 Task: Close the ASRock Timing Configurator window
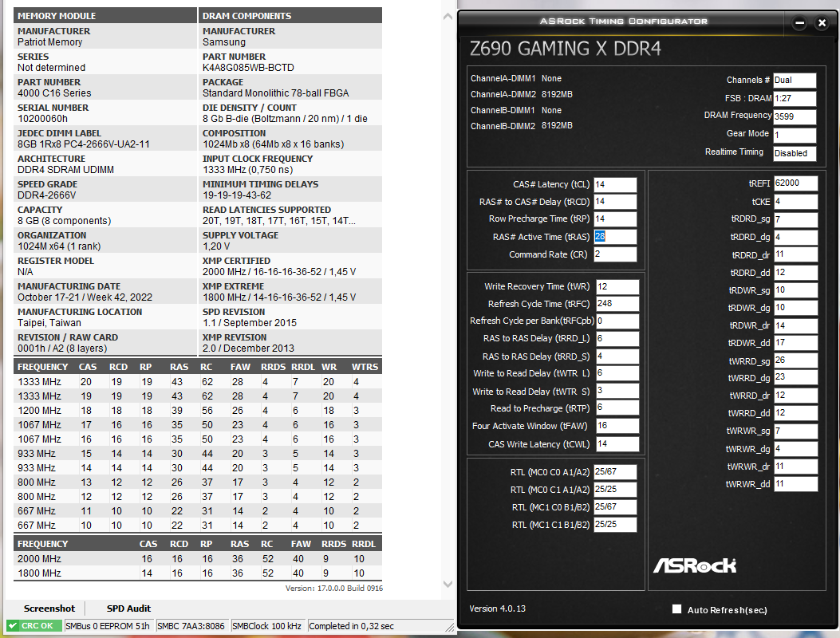822,23
